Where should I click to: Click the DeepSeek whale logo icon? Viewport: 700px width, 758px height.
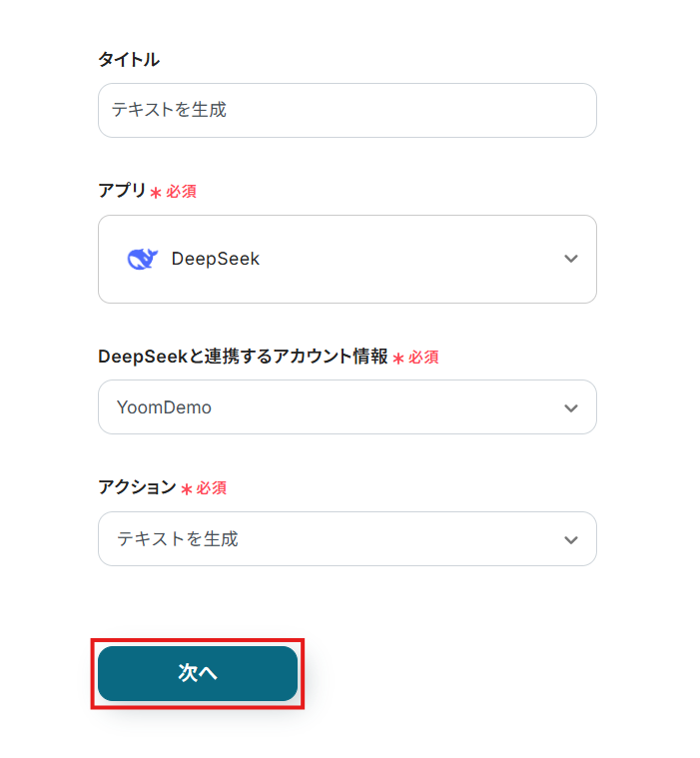click(143, 259)
